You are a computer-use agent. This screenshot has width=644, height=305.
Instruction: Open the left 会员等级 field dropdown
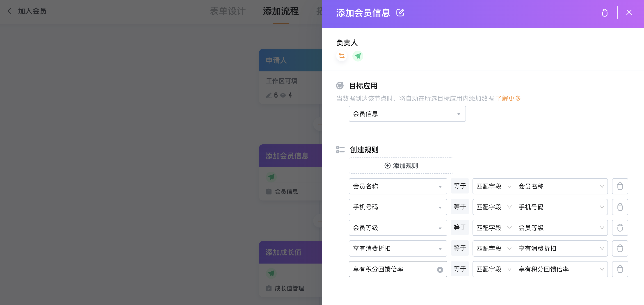click(x=398, y=228)
